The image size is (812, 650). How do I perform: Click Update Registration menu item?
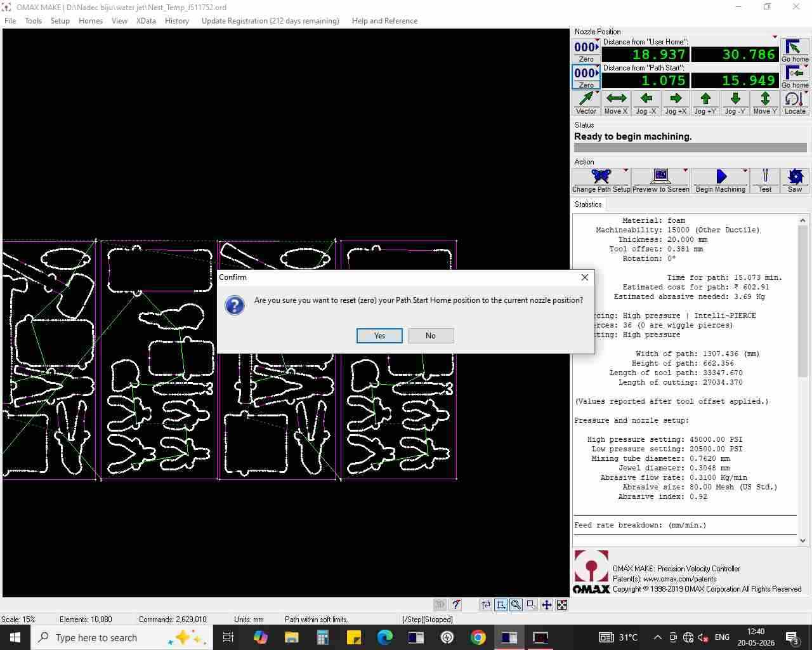270,21
